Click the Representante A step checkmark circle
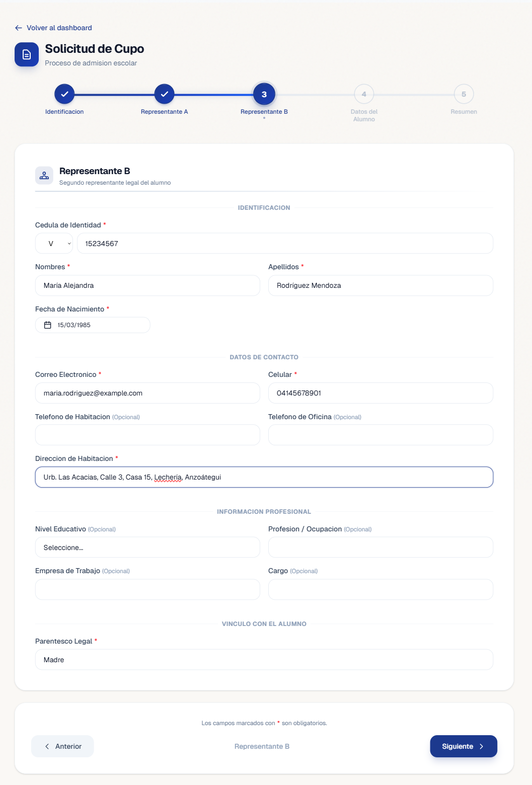 point(164,94)
